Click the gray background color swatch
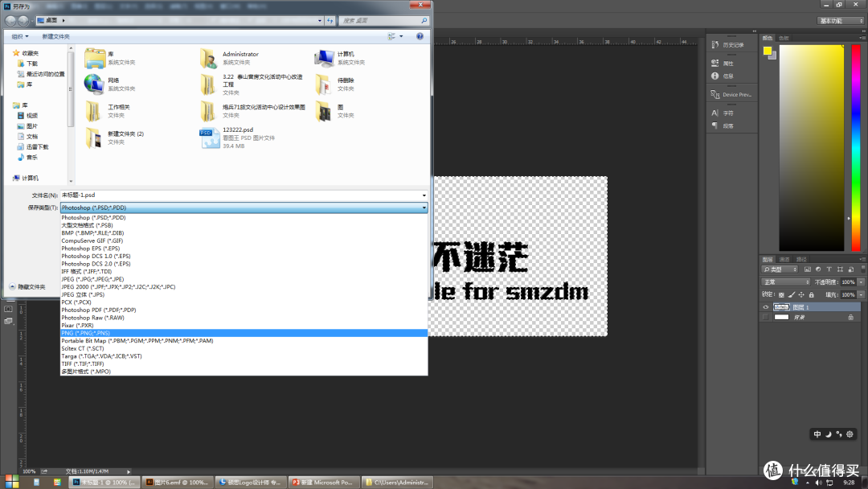 point(774,56)
